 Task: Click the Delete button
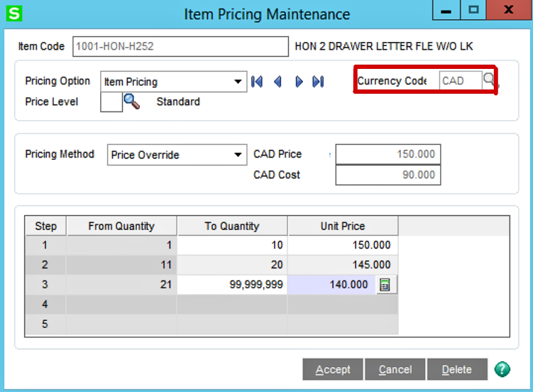457,369
